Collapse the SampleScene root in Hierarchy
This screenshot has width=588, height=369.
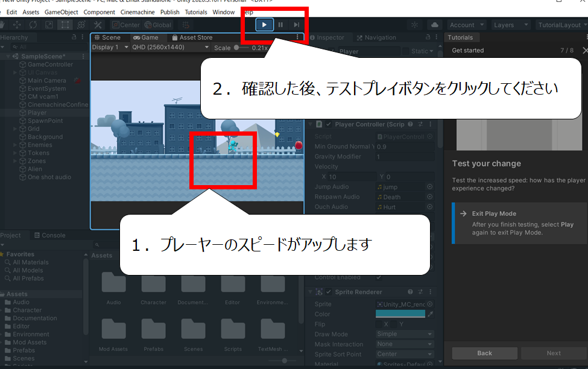8,56
